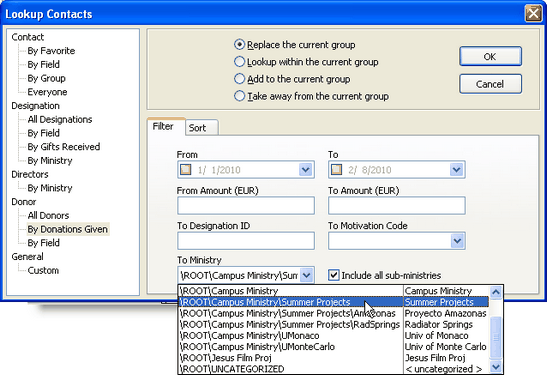Viewport: 547px width, 375px height.
Task: Select By Gifts Received lookup
Action: click(x=64, y=147)
